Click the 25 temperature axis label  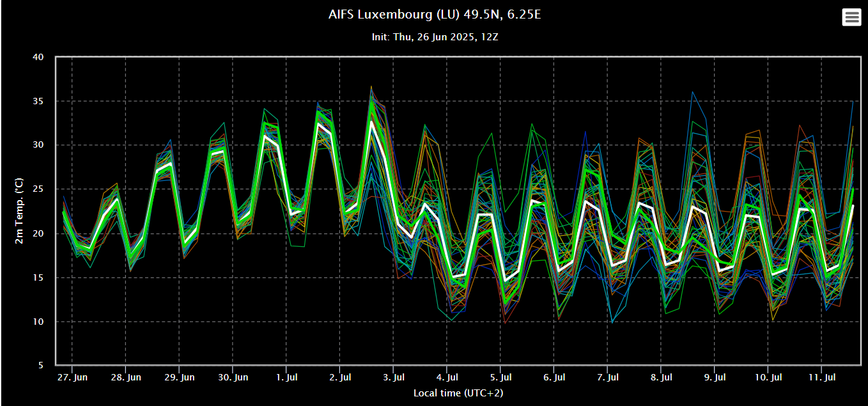point(38,189)
